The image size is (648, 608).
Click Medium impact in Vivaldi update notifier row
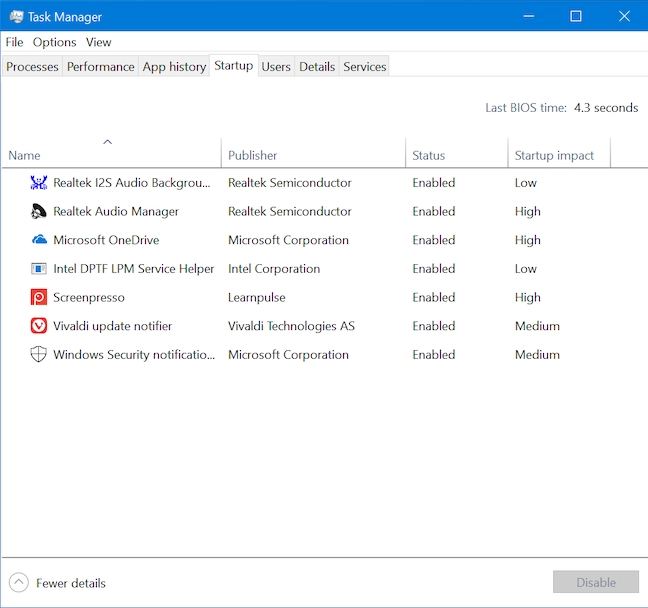click(x=537, y=326)
